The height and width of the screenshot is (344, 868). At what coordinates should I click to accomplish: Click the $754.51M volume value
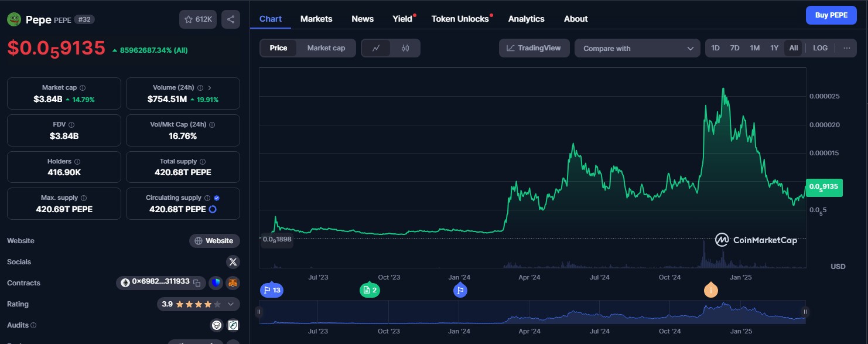pyautogui.click(x=167, y=99)
